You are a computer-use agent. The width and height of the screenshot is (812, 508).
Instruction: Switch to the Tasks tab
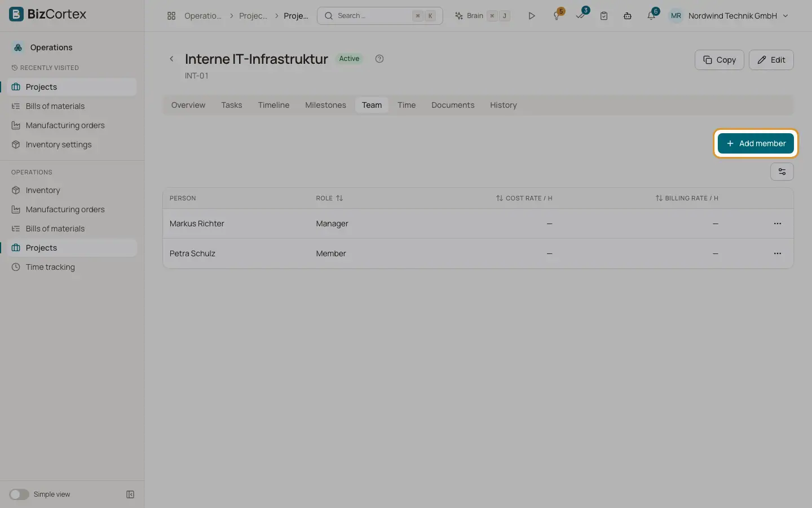(232, 105)
